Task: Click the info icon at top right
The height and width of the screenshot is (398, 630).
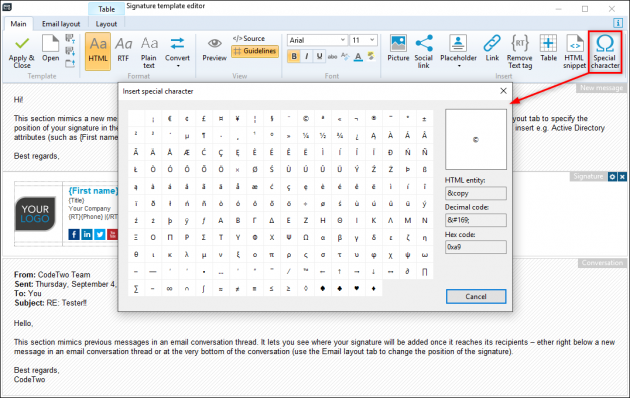Action: coord(618,23)
